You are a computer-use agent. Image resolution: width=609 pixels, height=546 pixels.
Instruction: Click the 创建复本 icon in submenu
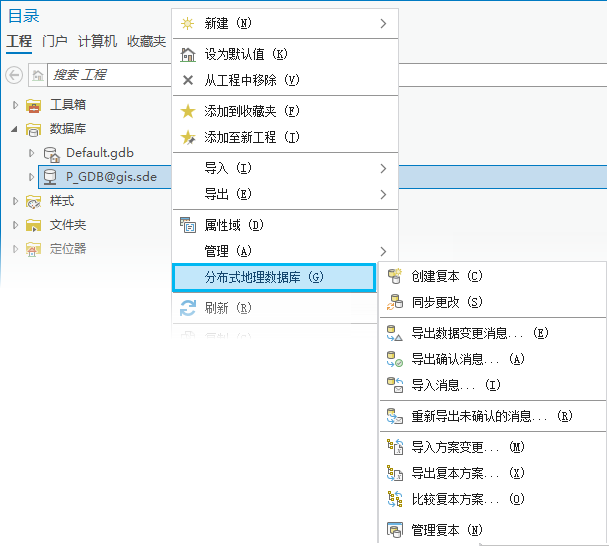click(394, 276)
